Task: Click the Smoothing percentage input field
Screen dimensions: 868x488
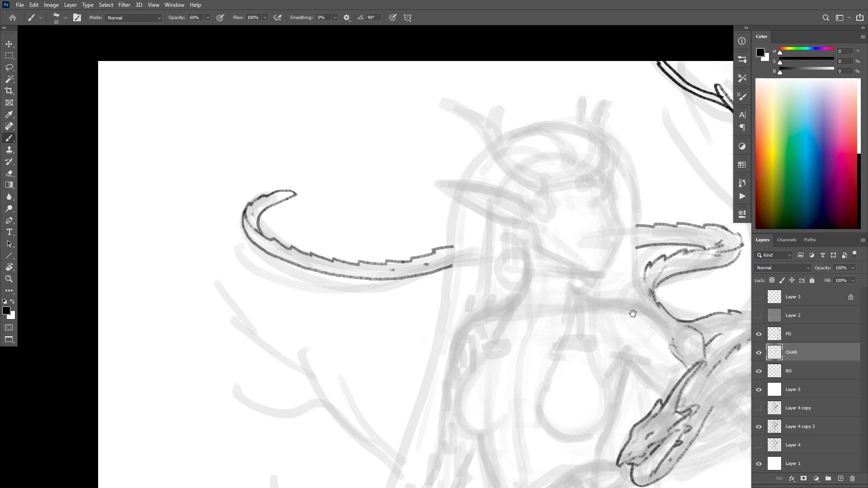Action: tap(324, 18)
